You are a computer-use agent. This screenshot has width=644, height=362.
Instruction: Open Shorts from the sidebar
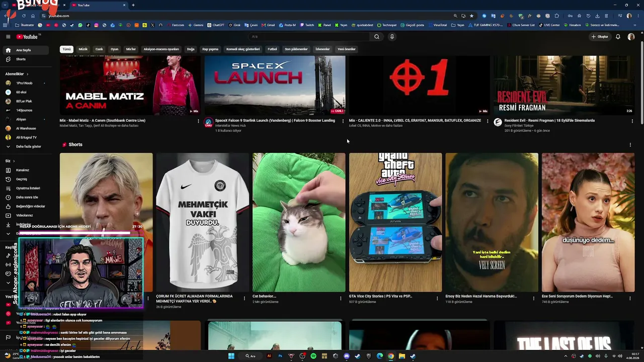[27, 59]
